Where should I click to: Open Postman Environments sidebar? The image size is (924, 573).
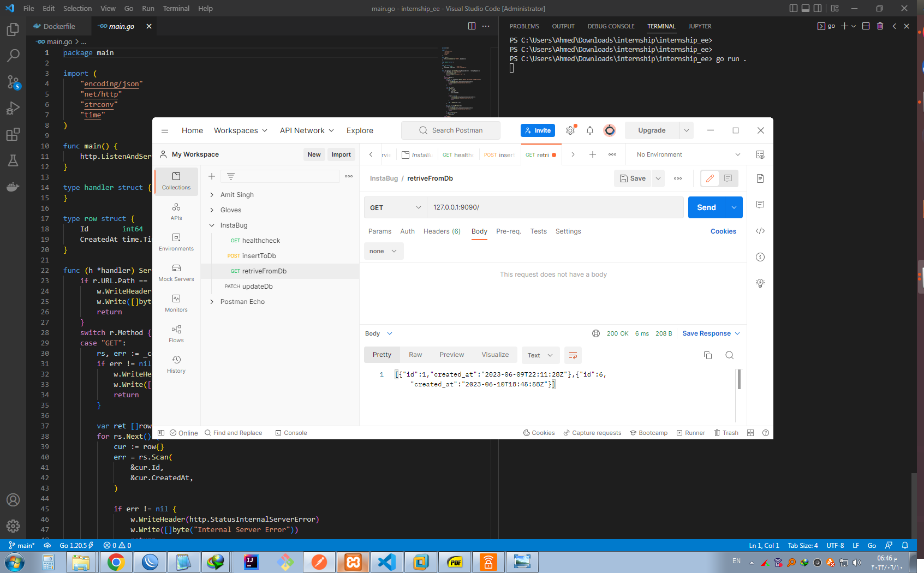[x=176, y=242]
